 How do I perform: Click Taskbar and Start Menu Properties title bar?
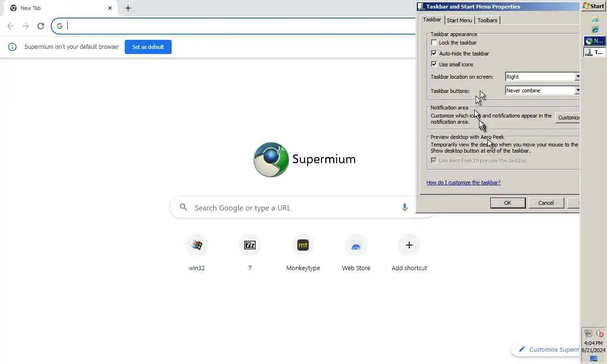498,7
